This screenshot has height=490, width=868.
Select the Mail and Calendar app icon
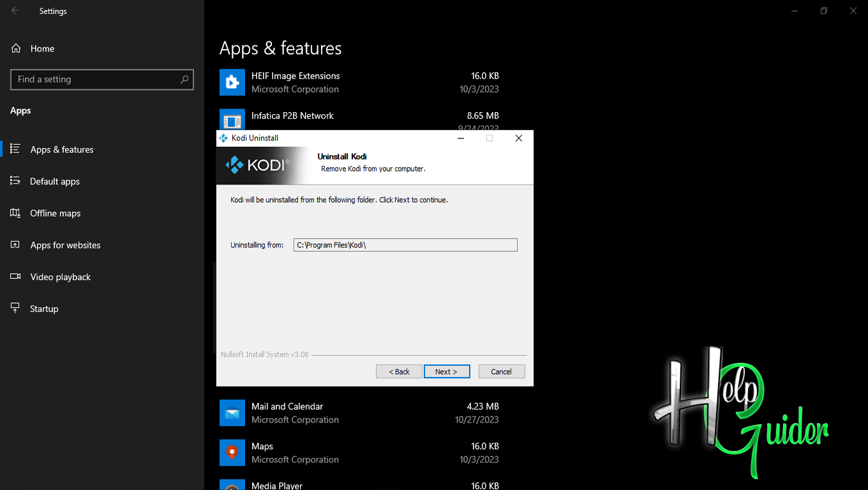232,413
